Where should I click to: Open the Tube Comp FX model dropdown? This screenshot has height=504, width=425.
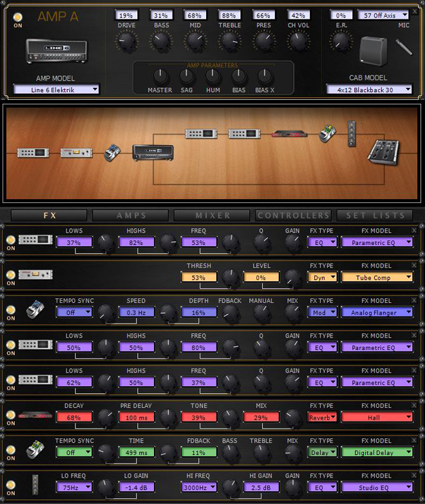point(377,277)
